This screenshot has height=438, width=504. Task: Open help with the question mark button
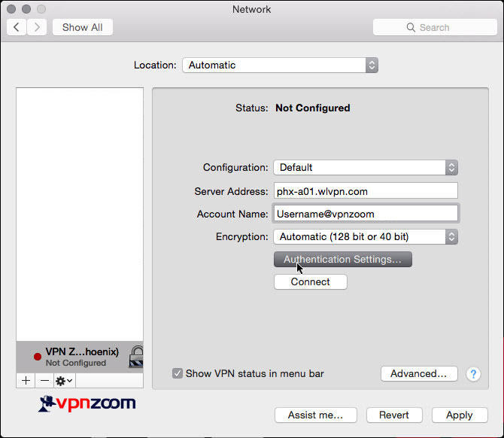pos(473,374)
